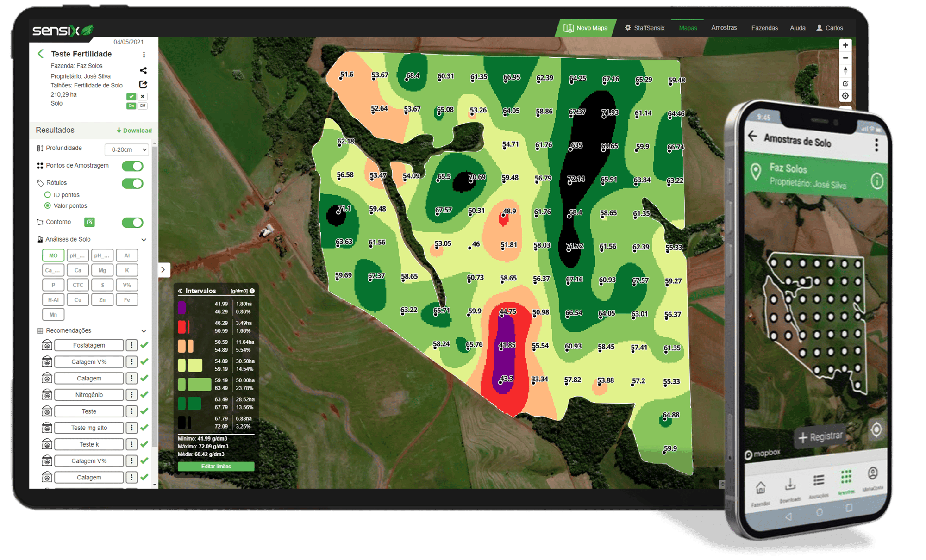Select the ID pontos radio option
The width and height of the screenshot is (926, 560).
47,195
